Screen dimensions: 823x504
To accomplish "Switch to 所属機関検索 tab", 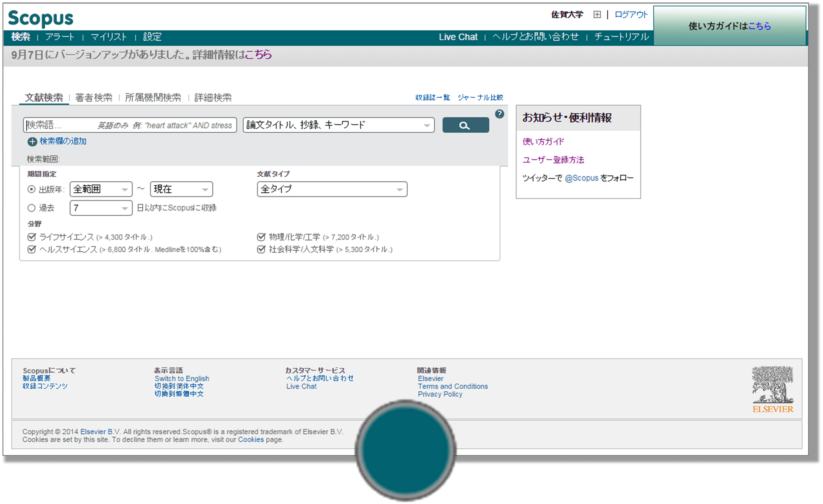I will 153,97.
